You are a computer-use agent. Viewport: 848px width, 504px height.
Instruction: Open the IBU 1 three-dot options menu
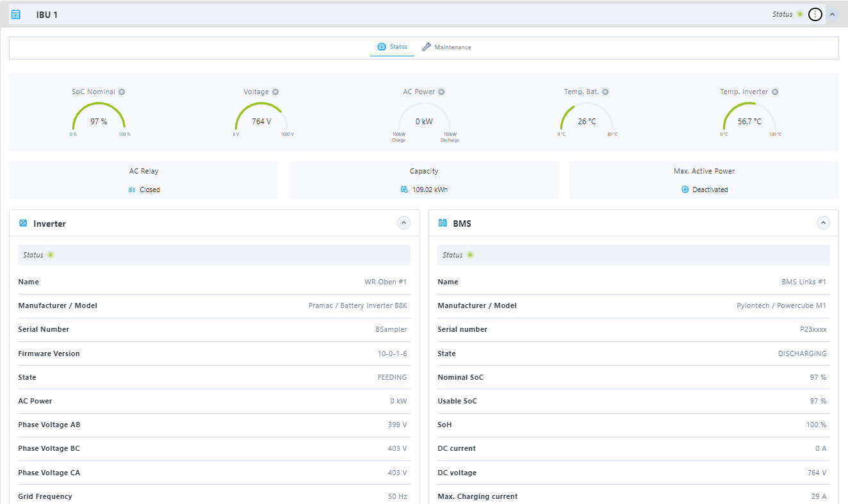pos(815,14)
